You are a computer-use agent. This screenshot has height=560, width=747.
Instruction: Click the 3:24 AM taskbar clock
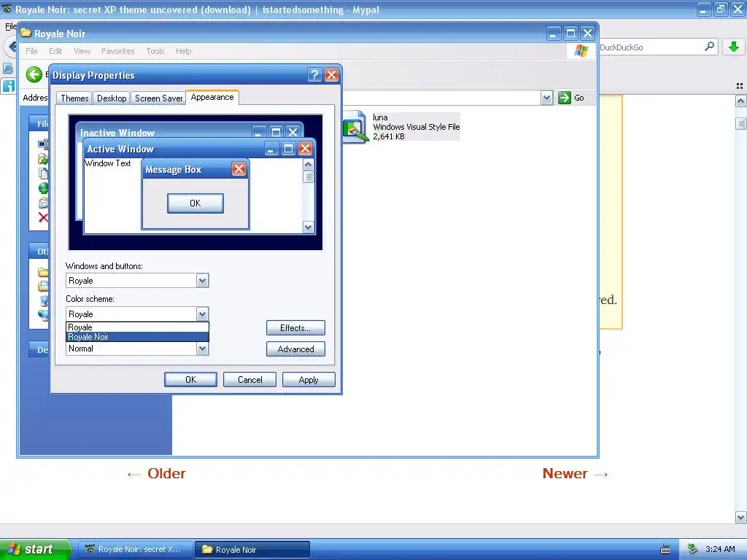pos(720,549)
